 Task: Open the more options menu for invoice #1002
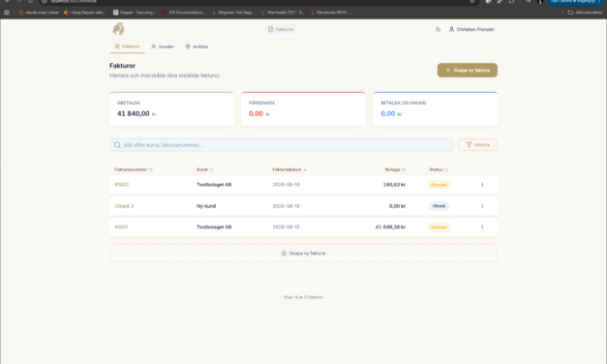click(482, 185)
